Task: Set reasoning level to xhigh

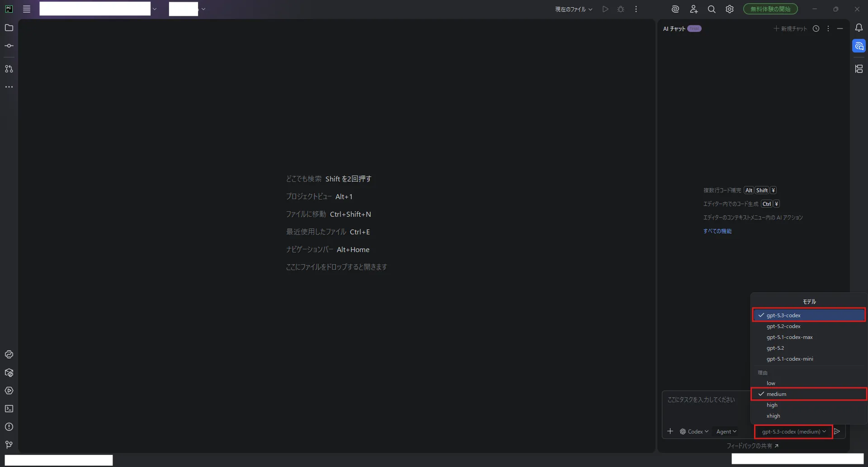Action: 809,416
